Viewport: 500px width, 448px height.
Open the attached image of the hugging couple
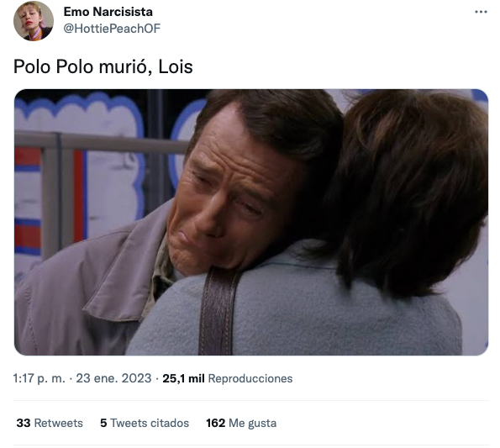251,222
